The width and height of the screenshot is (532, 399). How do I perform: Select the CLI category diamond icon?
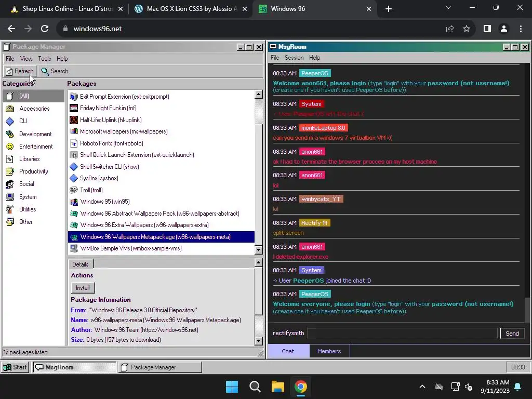tap(10, 121)
